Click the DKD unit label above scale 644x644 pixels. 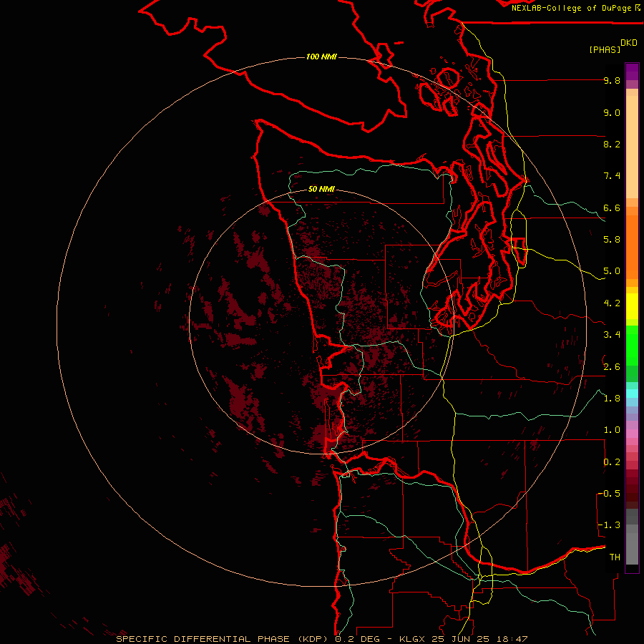[x=629, y=43]
